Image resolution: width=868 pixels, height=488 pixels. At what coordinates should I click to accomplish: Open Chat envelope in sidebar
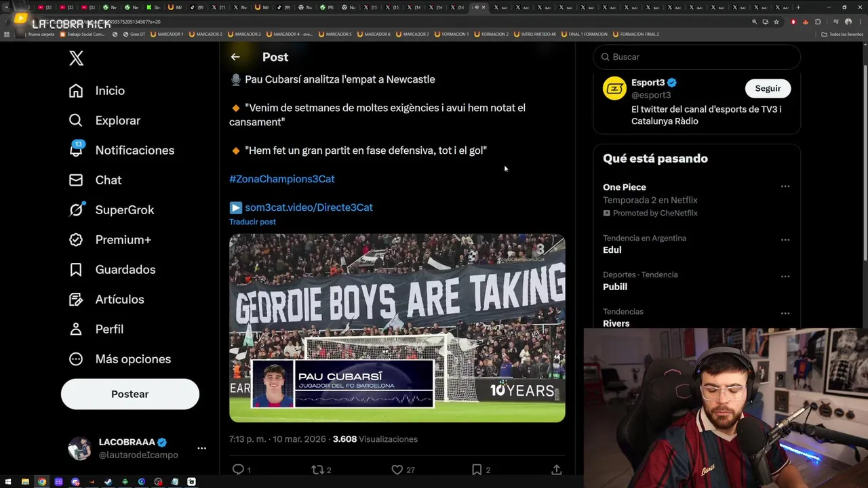tap(95, 180)
